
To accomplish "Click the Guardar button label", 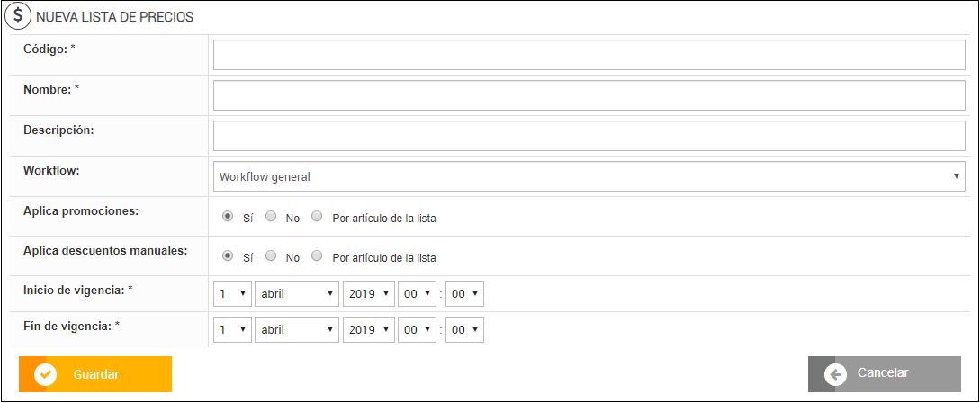I will tap(96, 374).
